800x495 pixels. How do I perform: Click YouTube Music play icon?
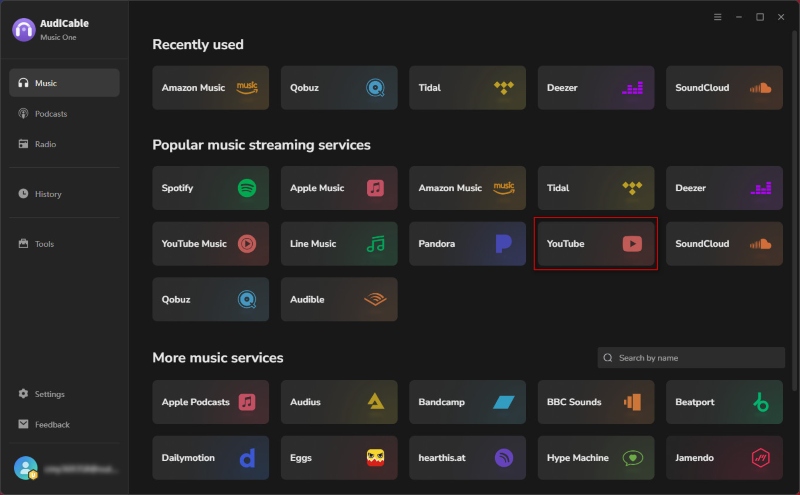[247, 243]
